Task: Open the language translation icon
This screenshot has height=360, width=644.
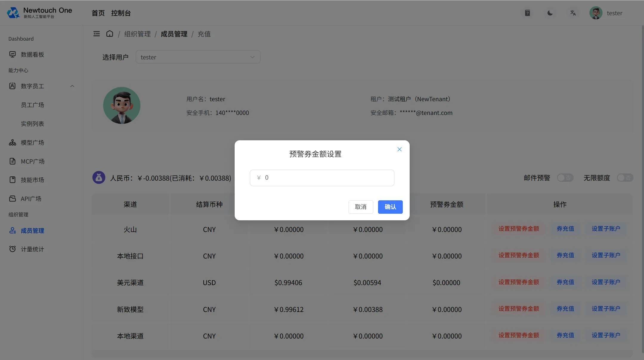Action: tap(573, 13)
